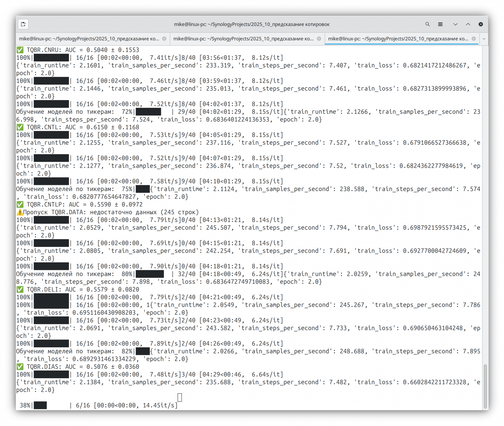The height and width of the screenshot is (426, 504).
Task: Click the warning icon before Пропуск TQBR.DATA
Action: 20,212
